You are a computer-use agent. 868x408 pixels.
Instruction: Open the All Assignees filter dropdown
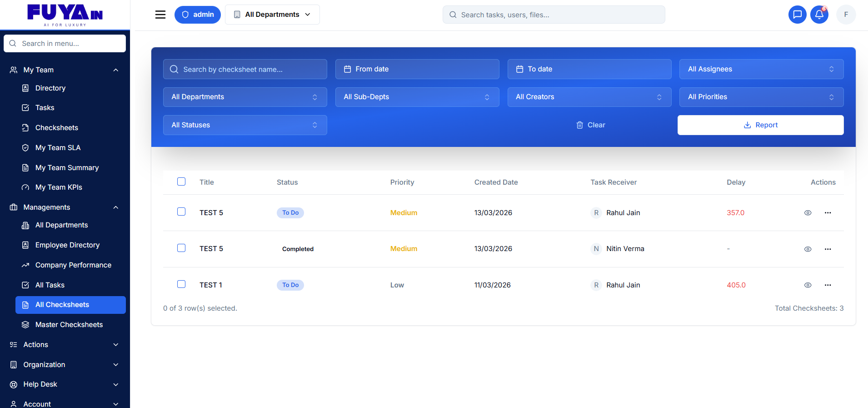pos(761,69)
